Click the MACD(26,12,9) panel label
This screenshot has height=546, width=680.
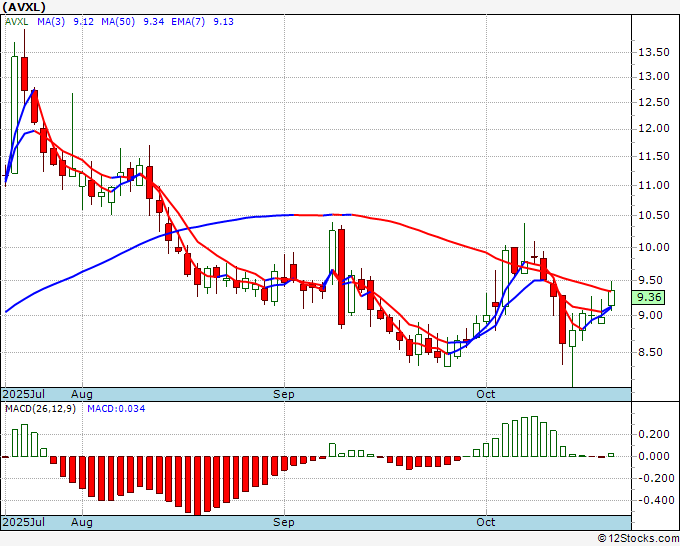(x=40, y=409)
